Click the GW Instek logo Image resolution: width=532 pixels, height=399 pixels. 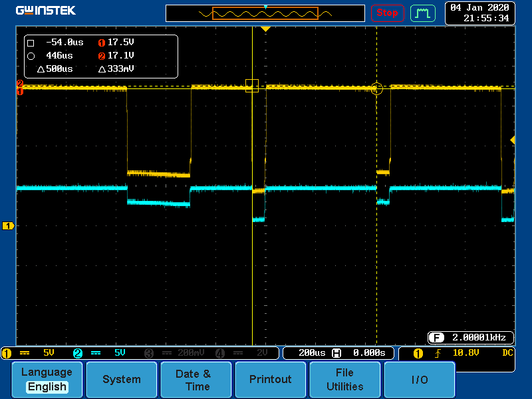click(46, 11)
